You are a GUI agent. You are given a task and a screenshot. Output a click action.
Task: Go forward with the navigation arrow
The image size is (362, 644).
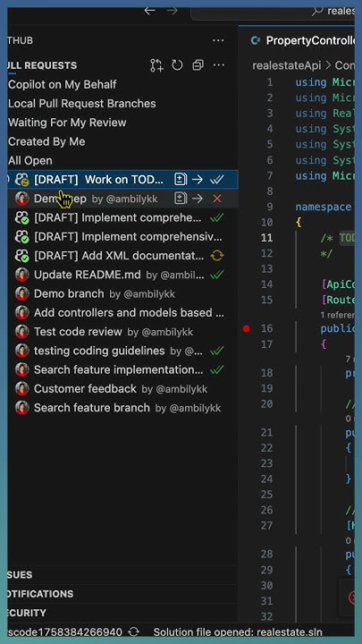pyautogui.click(x=173, y=11)
